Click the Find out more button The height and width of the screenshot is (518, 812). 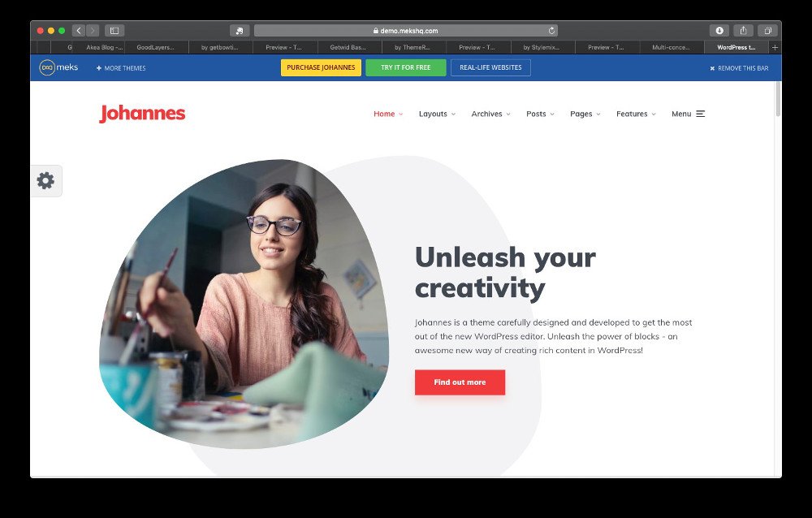460,382
